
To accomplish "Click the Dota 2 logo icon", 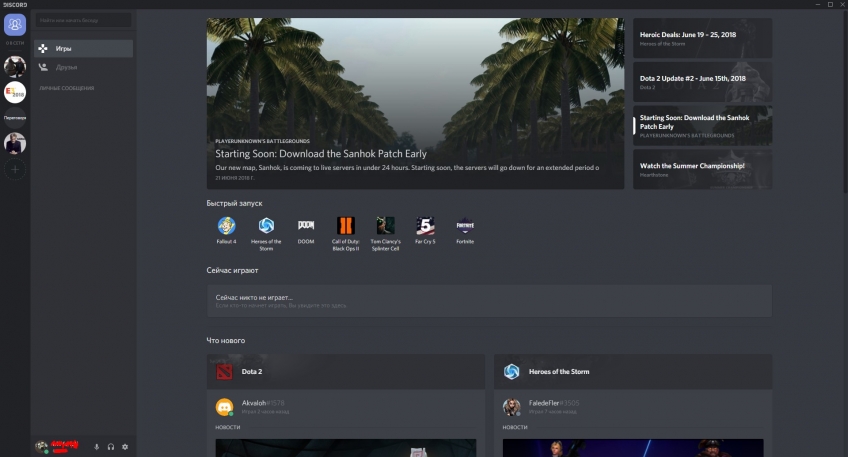I will (x=224, y=372).
